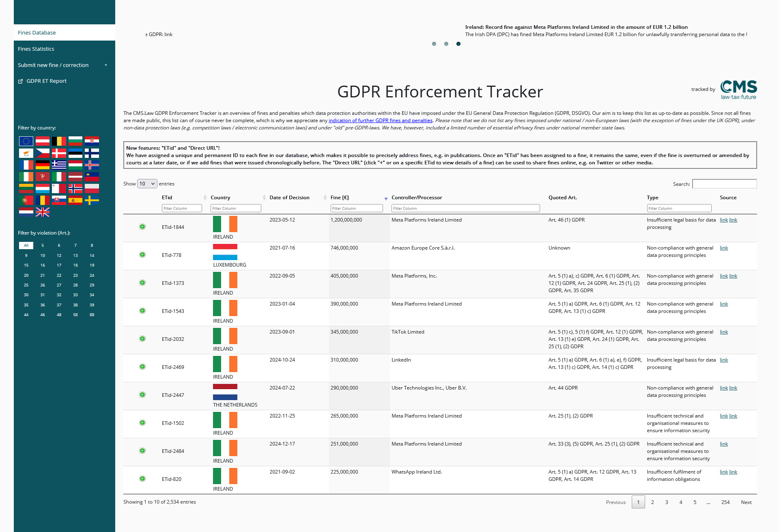Filter violations by Article 32
Image resolution: width=779 pixels, height=532 pixels.
pos(59,295)
